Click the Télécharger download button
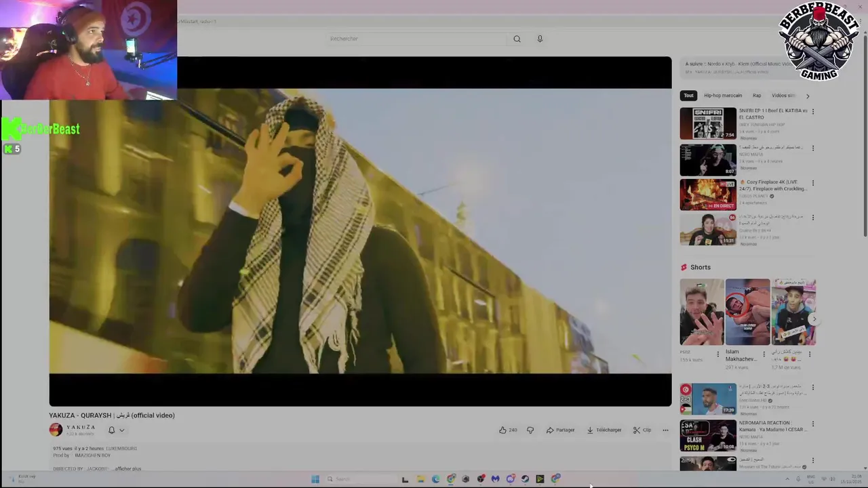Viewport: 868px width, 488px height. point(604,430)
